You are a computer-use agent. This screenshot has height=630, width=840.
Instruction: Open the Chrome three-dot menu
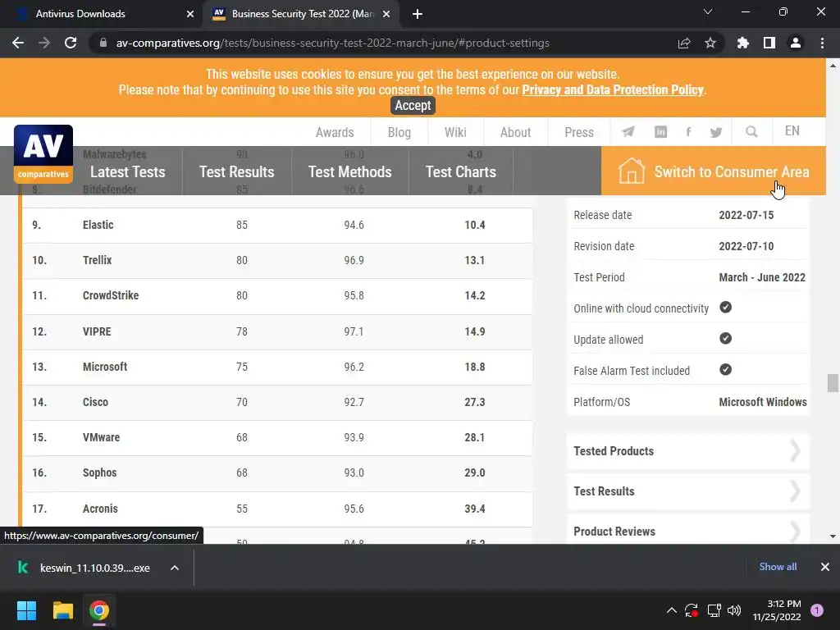point(822,43)
